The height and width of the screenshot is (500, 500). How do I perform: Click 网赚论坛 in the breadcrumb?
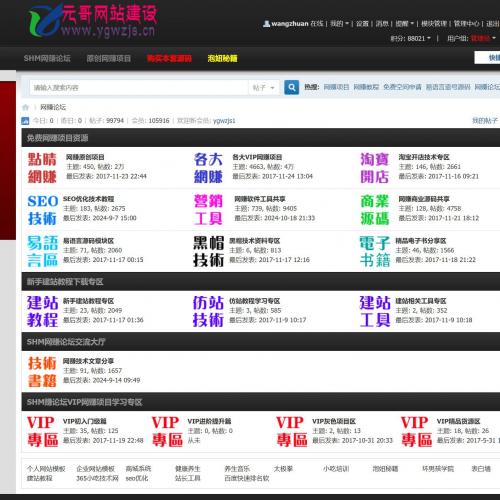[x=53, y=107]
